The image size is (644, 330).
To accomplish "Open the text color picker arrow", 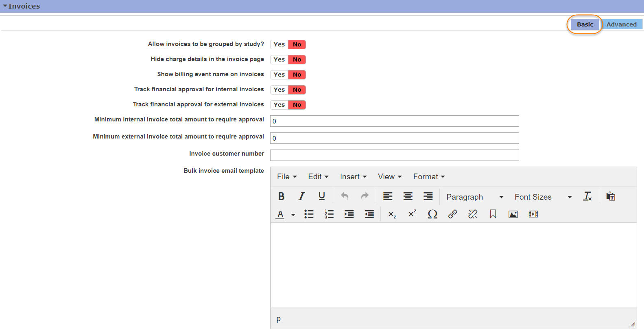I will pyautogui.click(x=293, y=215).
